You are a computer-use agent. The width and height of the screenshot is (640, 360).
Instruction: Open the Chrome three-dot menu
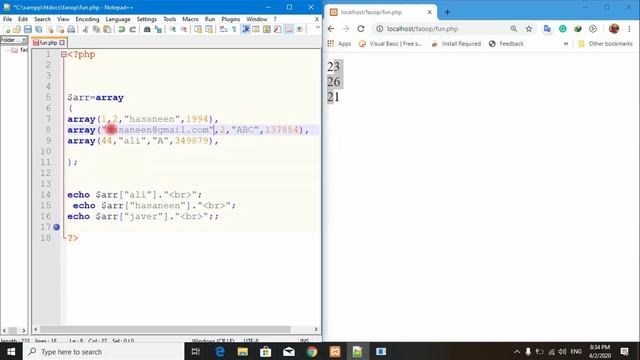click(x=629, y=29)
